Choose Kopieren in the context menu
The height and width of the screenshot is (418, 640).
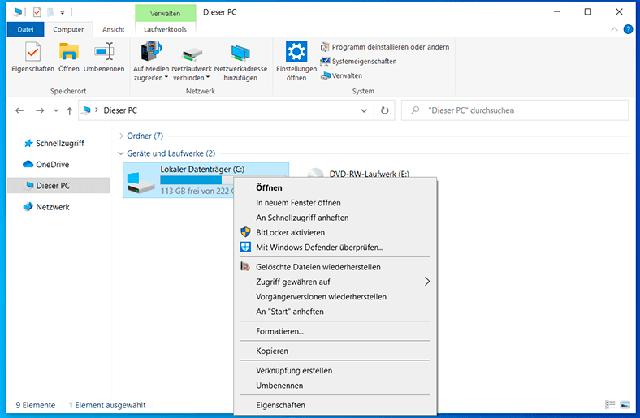[336, 351]
